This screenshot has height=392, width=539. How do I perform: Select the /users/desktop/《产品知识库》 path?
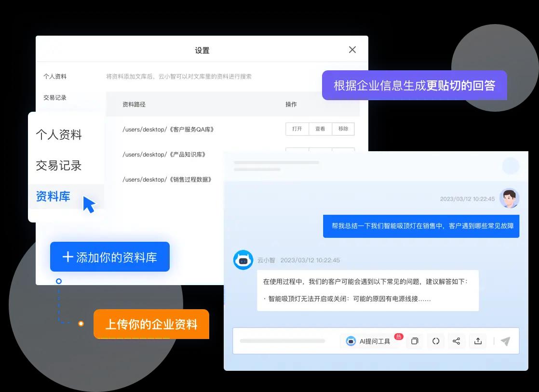tap(164, 155)
